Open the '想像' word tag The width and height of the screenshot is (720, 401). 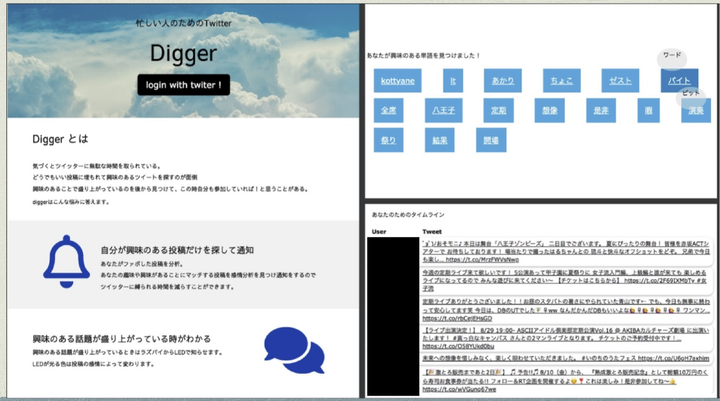point(550,110)
